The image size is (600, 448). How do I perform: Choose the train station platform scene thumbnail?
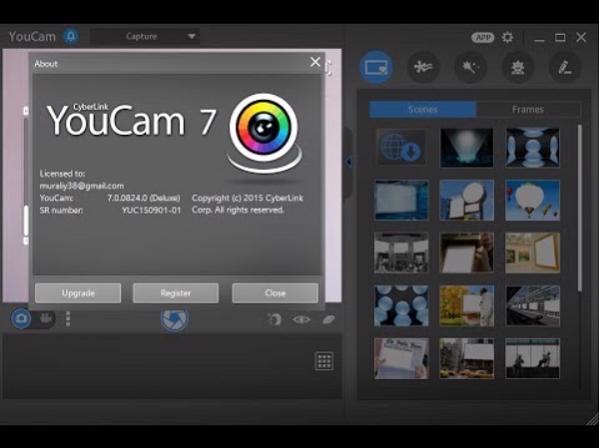click(532, 306)
